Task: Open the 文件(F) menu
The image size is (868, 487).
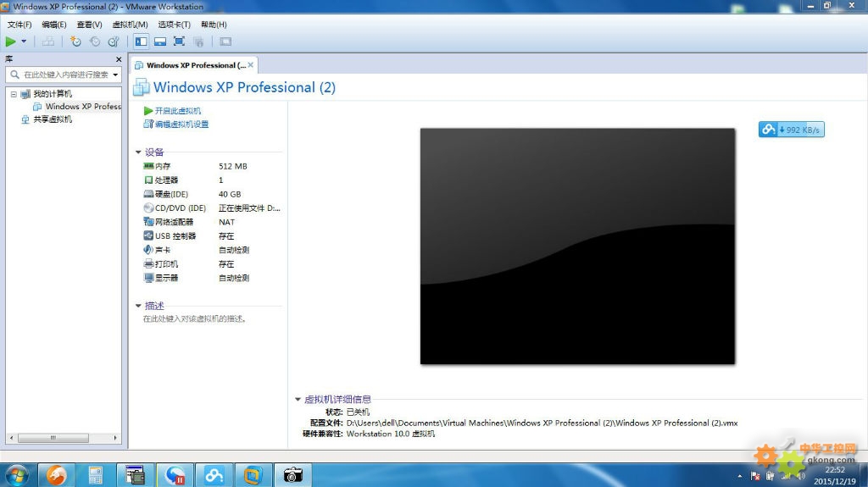Action: tap(19, 25)
